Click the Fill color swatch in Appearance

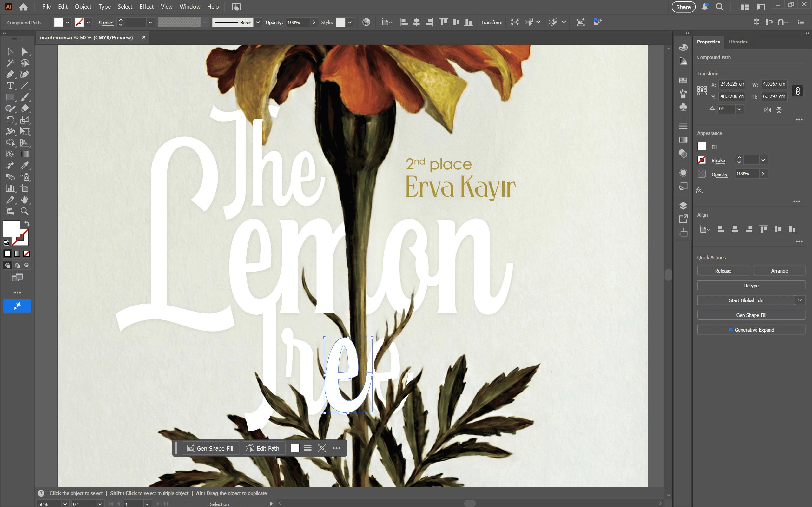click(702, 147)
